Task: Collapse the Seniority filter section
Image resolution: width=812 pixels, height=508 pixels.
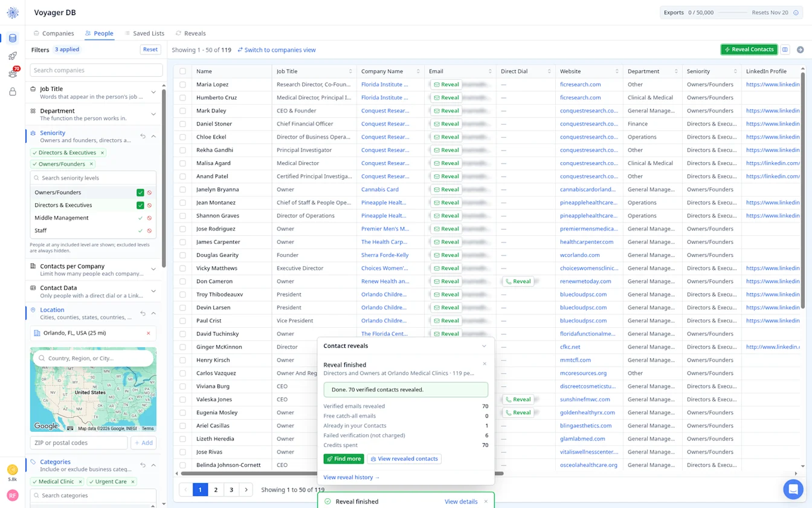Action: tap(153, 136)
